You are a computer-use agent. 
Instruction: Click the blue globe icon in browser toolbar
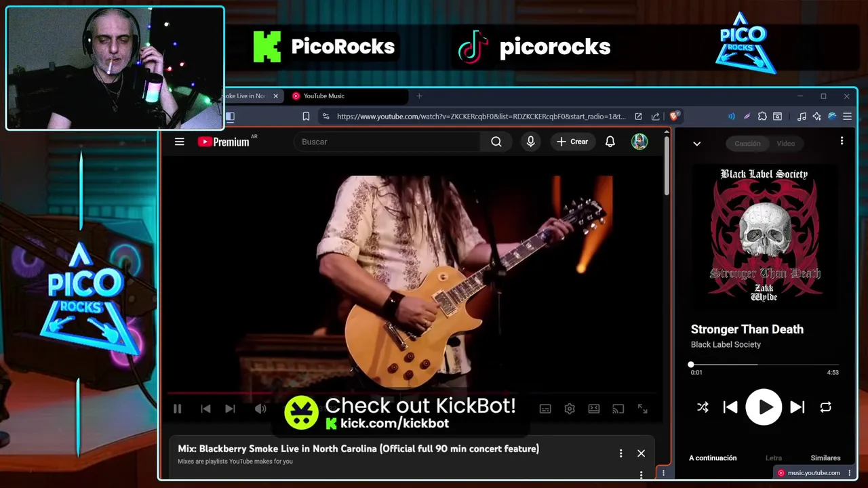tap(832, 117)
